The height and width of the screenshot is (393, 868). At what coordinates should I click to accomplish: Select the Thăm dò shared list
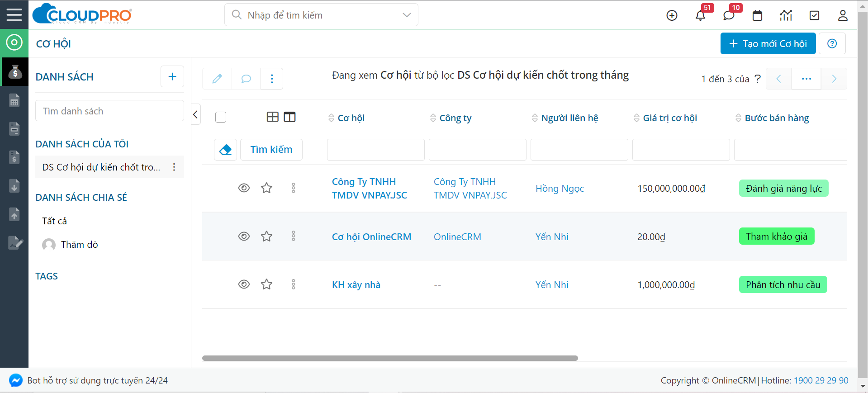point(79,245)
